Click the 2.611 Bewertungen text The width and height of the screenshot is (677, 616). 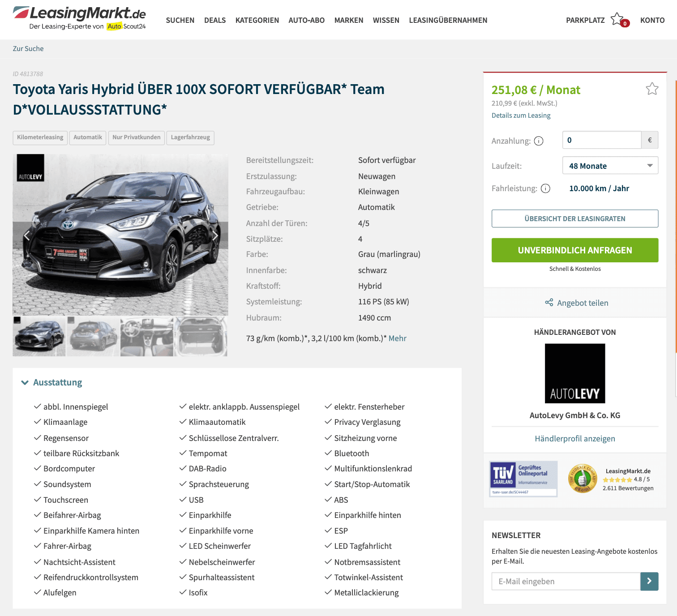628,488
